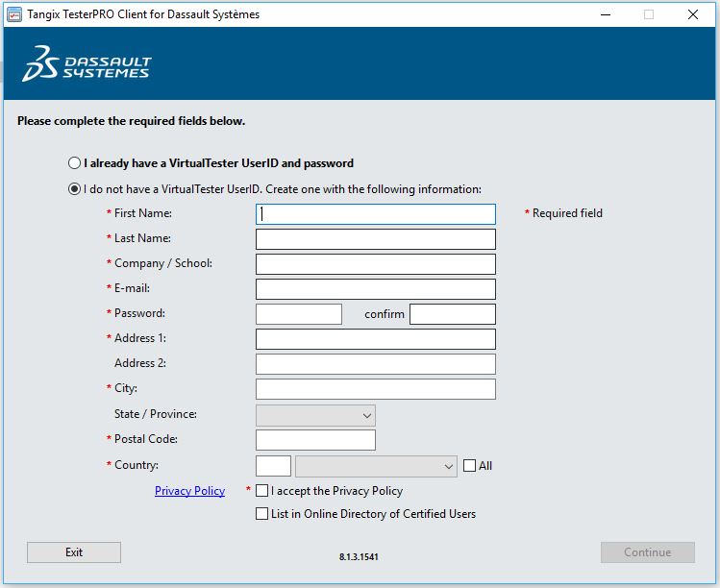Close the TesterPRO Client window

pos(693,14)
